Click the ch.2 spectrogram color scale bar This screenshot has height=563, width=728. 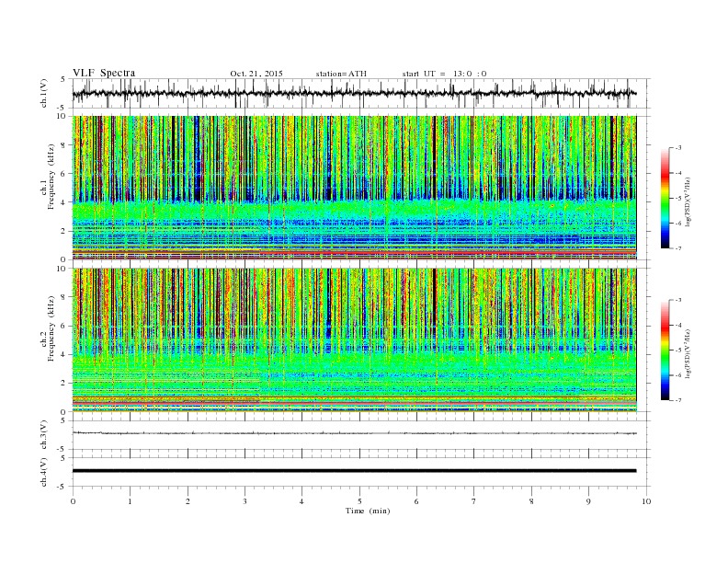[x=665, y=350]
